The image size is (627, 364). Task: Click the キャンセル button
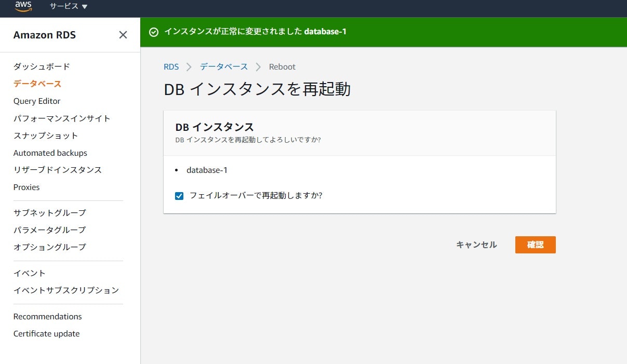coord(476,245)
